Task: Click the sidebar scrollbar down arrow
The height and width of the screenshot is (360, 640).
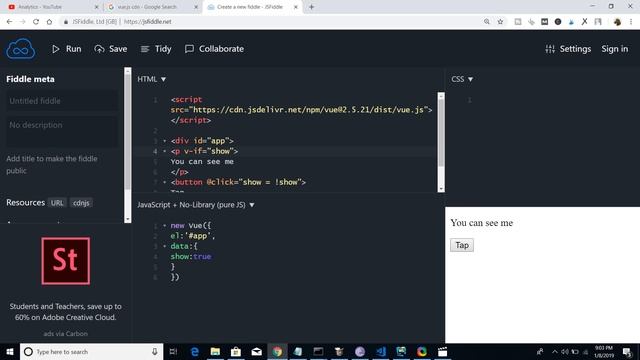Action: point(128,219)
